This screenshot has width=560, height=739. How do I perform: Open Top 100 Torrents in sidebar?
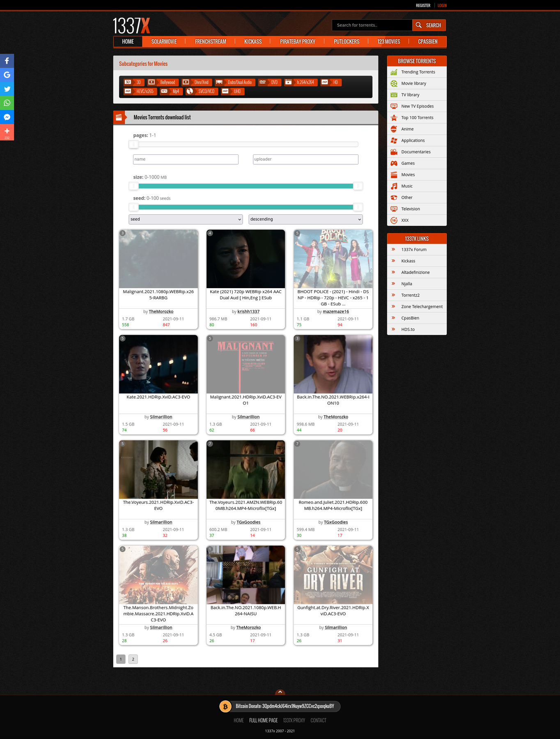coord(417,118)
